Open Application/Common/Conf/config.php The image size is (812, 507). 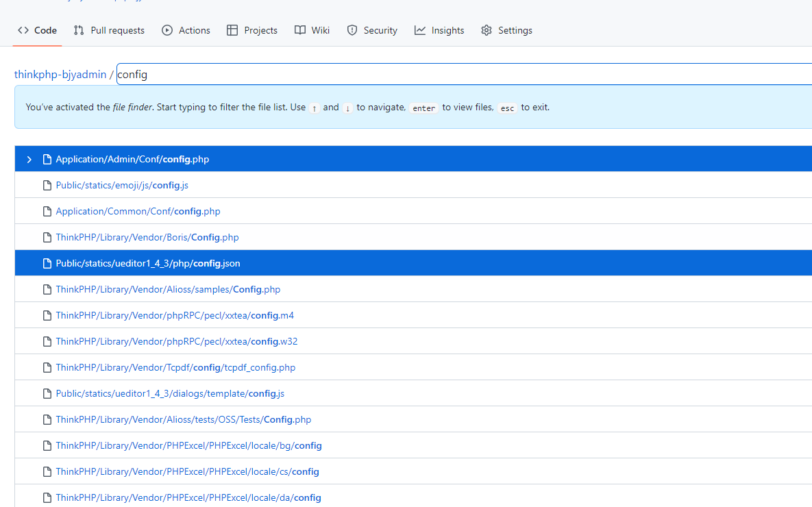[138, 211]
